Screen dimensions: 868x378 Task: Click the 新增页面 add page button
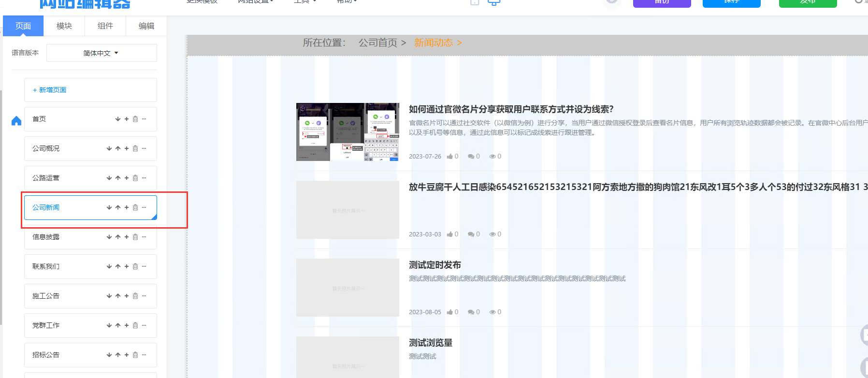tap(90, 90)
